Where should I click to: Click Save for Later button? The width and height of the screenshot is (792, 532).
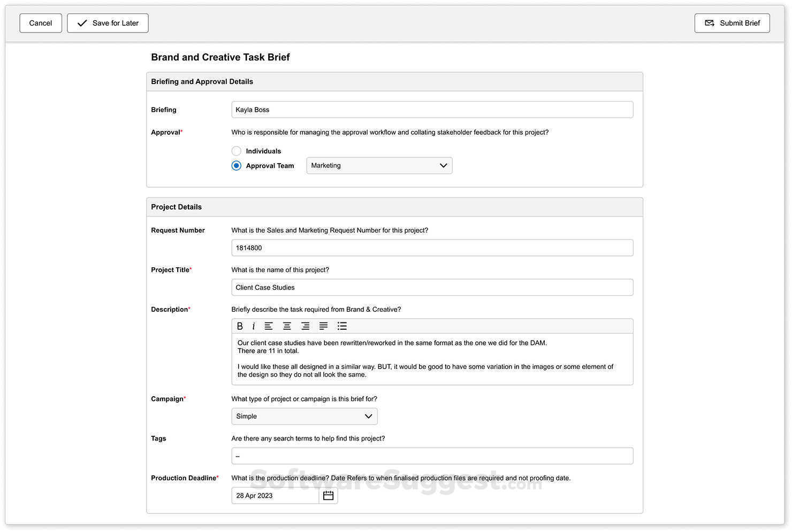tap(108, 23)
